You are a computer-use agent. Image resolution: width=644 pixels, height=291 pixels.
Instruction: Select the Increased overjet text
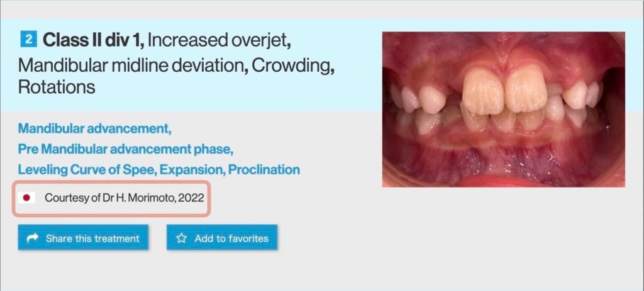point(218,40)
